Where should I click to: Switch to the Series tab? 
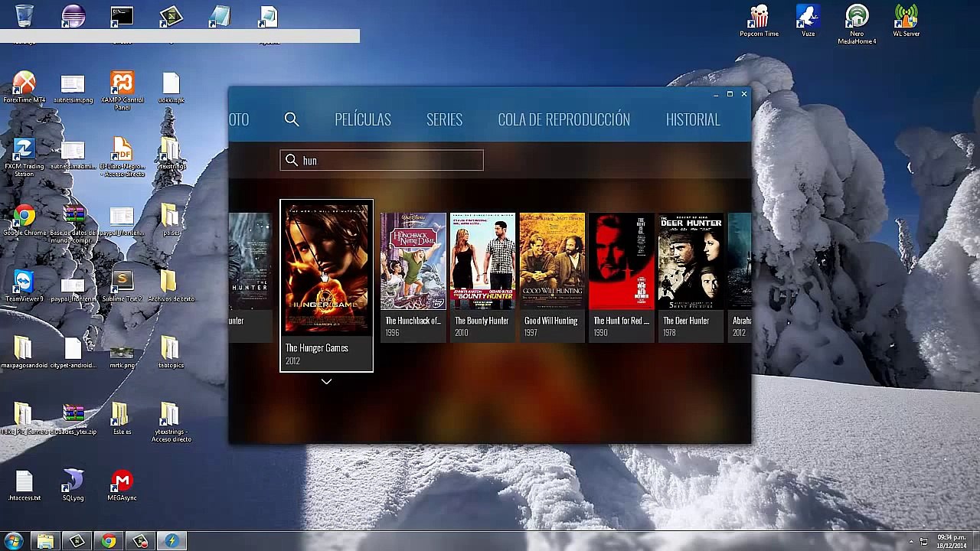pyautogui.click(x=444, y=119)
